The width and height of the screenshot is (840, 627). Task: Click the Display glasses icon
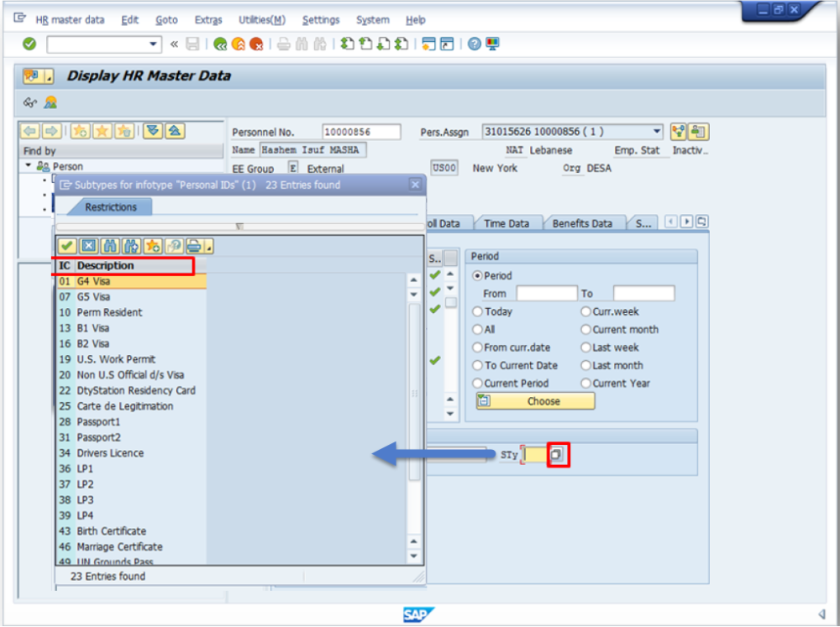(30, 102)
